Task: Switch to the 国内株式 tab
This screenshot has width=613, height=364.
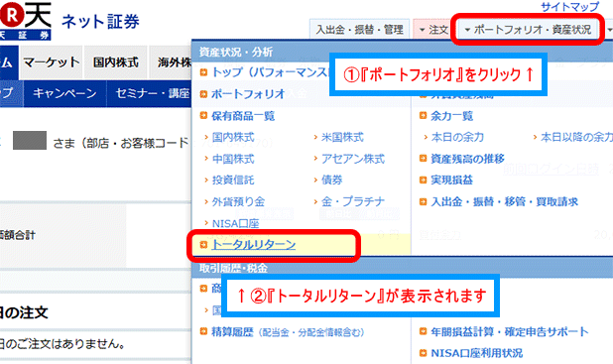Action: click(116, 62)
